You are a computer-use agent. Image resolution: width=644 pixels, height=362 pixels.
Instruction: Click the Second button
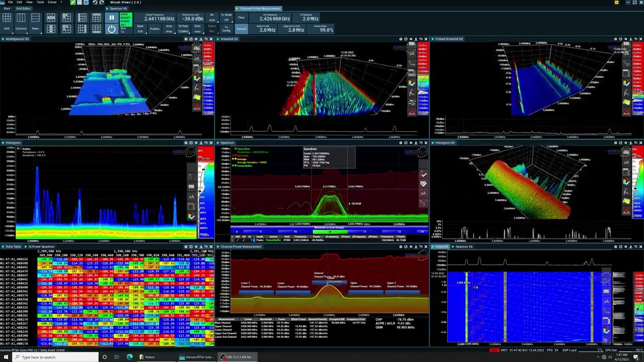[242, 29]
